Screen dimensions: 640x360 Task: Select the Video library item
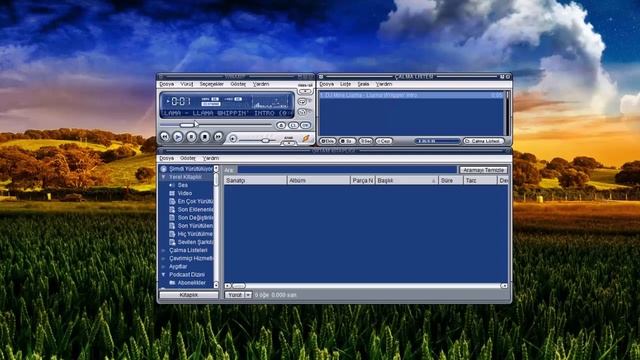point(184,193)
